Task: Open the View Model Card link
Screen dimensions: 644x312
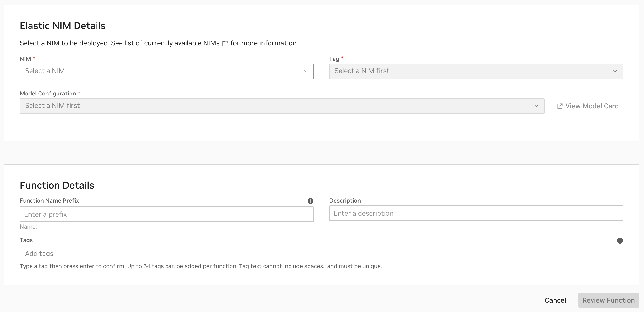Action: (x=592, y=106)
